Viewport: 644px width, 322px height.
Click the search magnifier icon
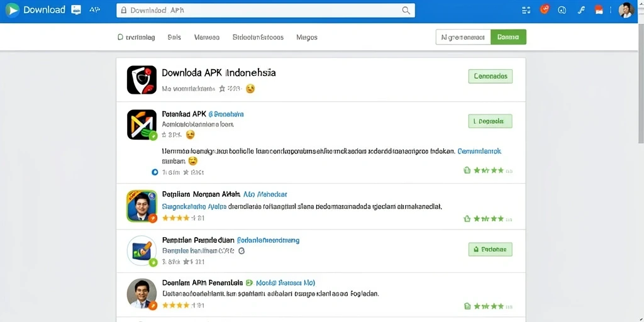tap(406, 11)
